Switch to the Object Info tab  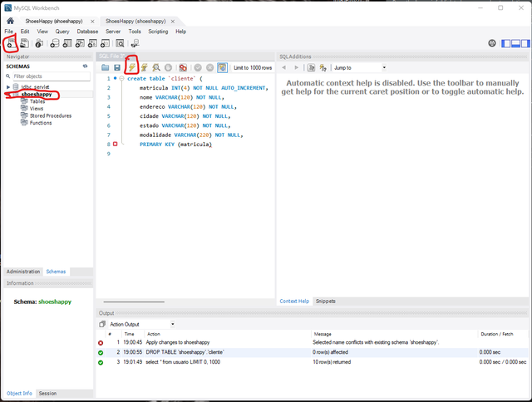pos(19,393)
